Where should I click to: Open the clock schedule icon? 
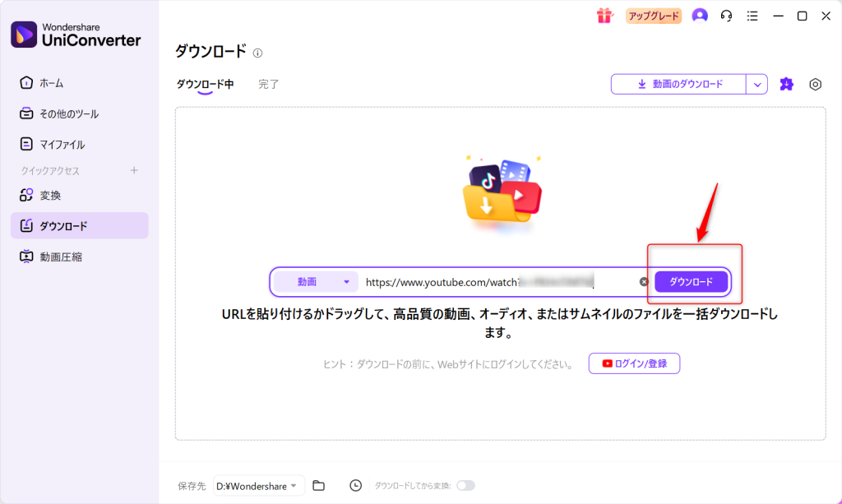355,485
